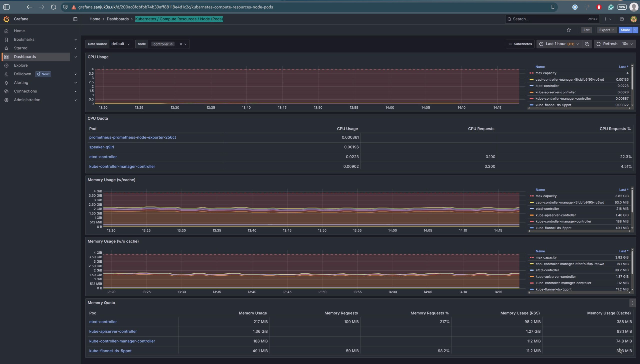Click the blue Share button
This screenshot has width=640, height=364.
point(625,30)
